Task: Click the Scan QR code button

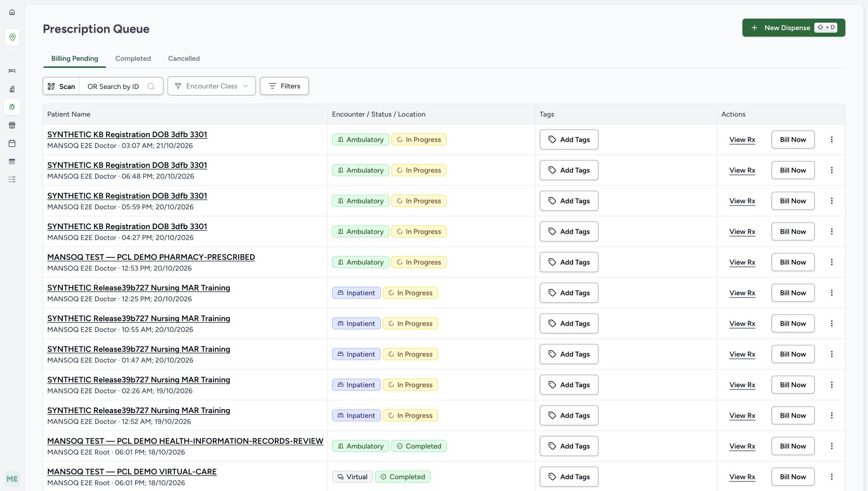Action: (61, 86)
